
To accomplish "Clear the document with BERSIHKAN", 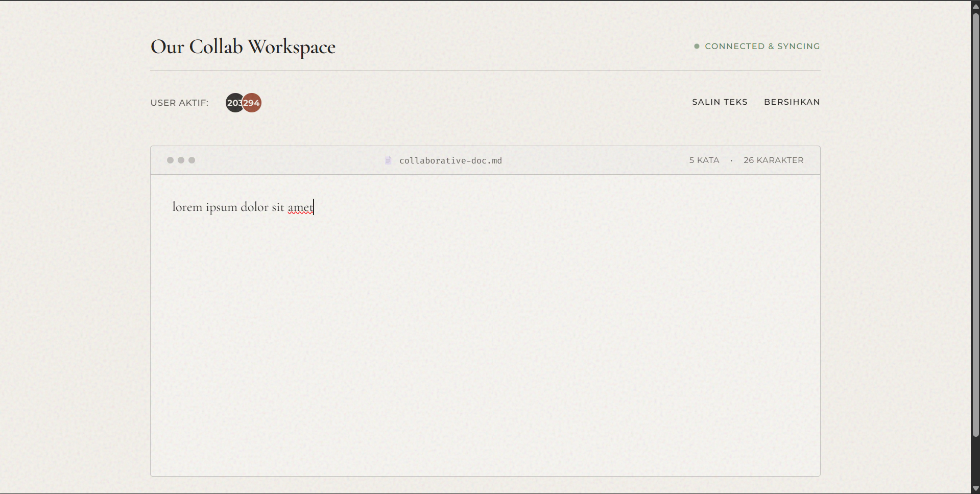I will (792, 102).
